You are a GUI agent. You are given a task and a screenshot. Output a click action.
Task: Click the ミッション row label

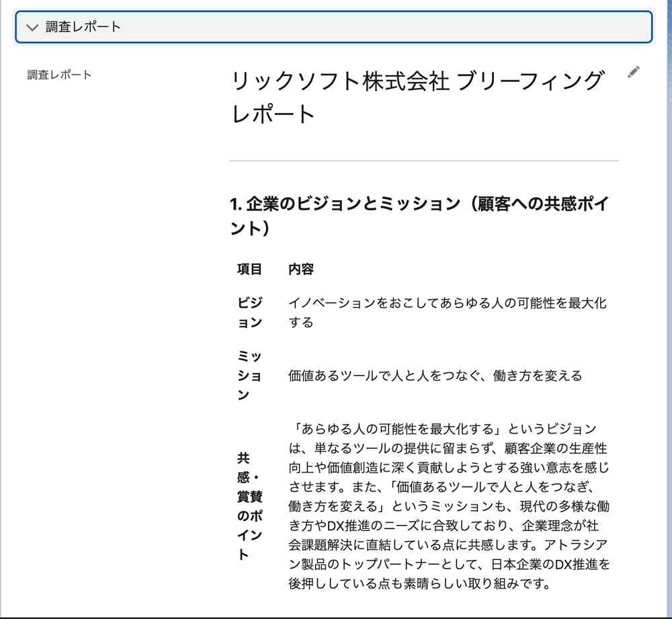click(x=250, y=376)
